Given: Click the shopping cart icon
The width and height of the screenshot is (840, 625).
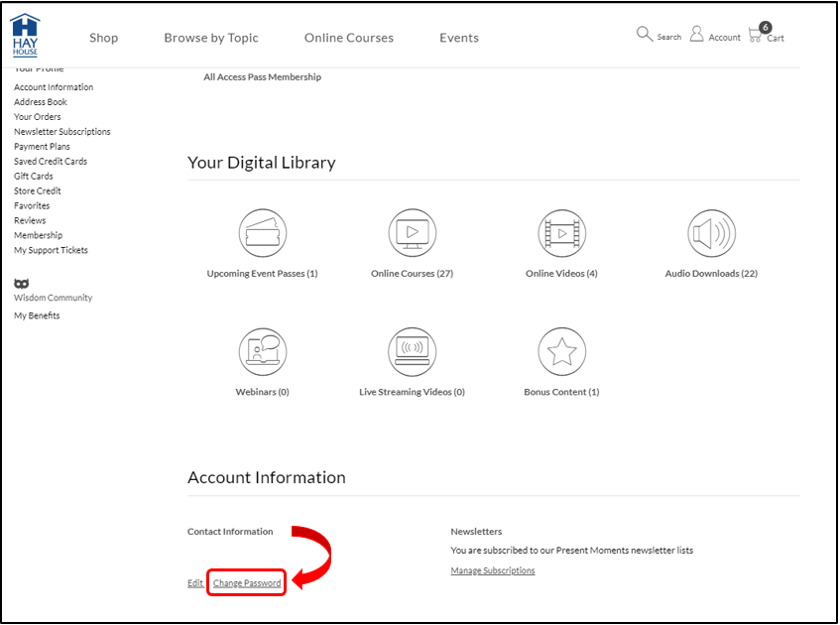Looking at the screenshot, I should pos(756,35).
